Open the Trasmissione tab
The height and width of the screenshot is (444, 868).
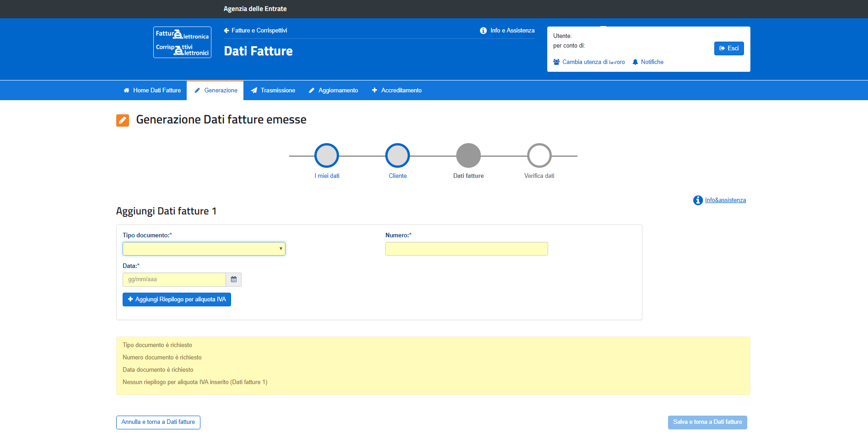pyautogui.click(x=273, y=91)
